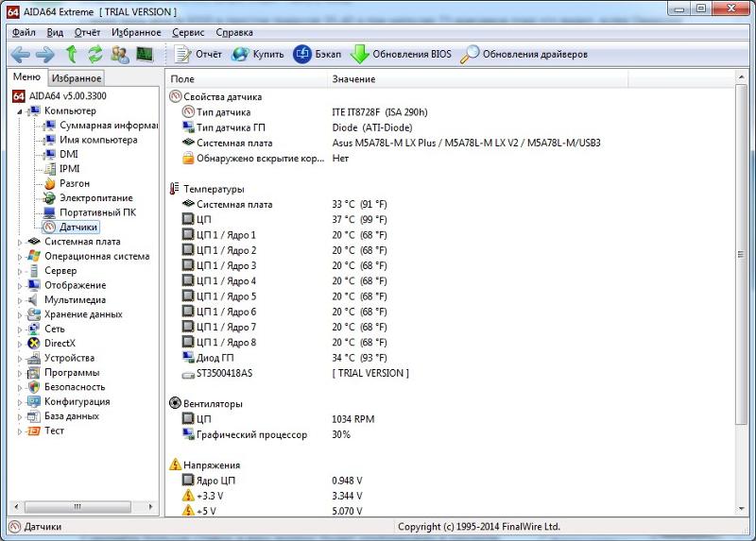
Task: Click the Поле column header
Action: point(247,79)
